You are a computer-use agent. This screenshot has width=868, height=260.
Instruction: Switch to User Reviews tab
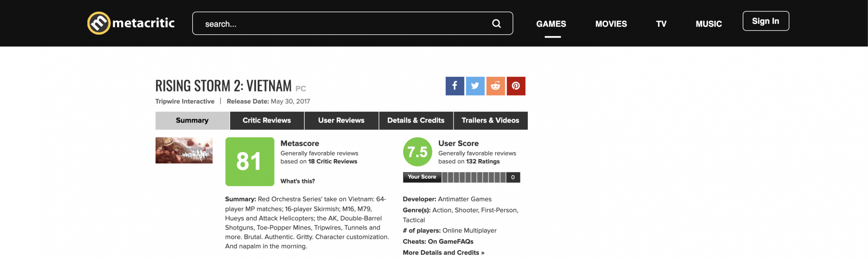342,120
